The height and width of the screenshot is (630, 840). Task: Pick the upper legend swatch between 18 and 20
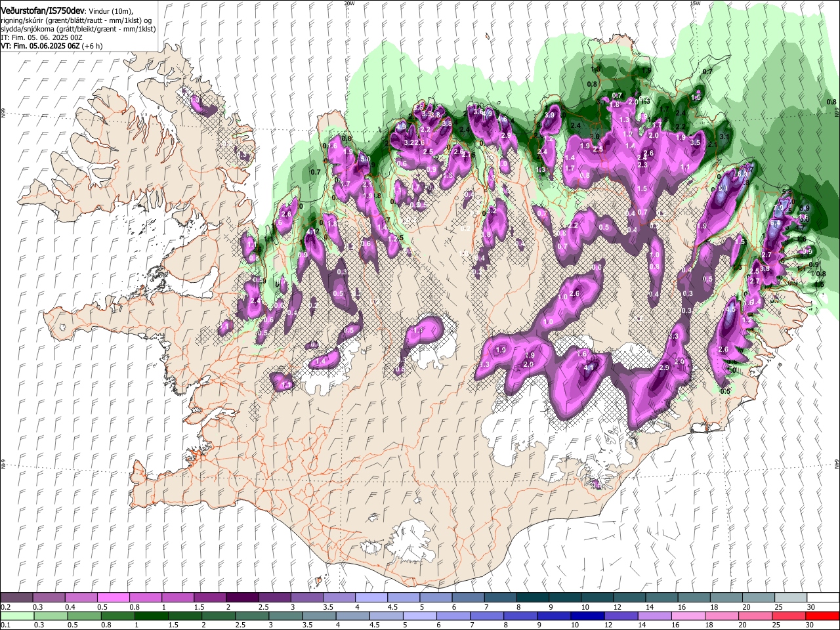pos(726,597)
